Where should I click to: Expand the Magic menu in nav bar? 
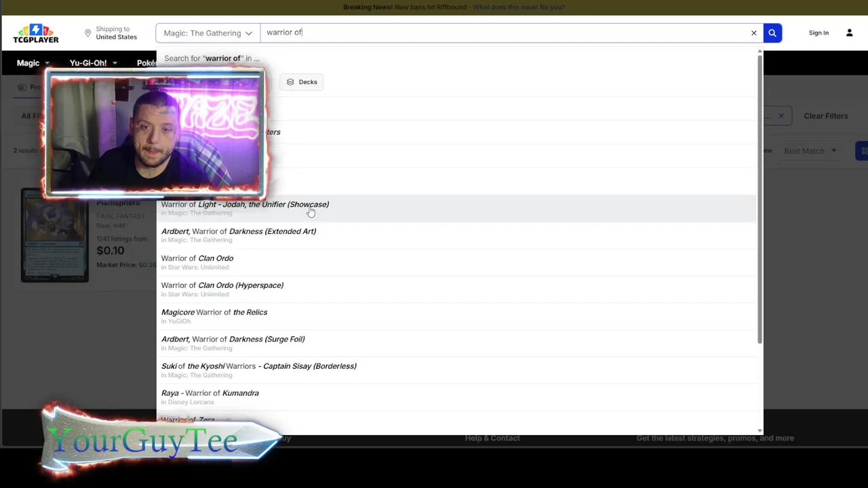[x=33, y=63]
